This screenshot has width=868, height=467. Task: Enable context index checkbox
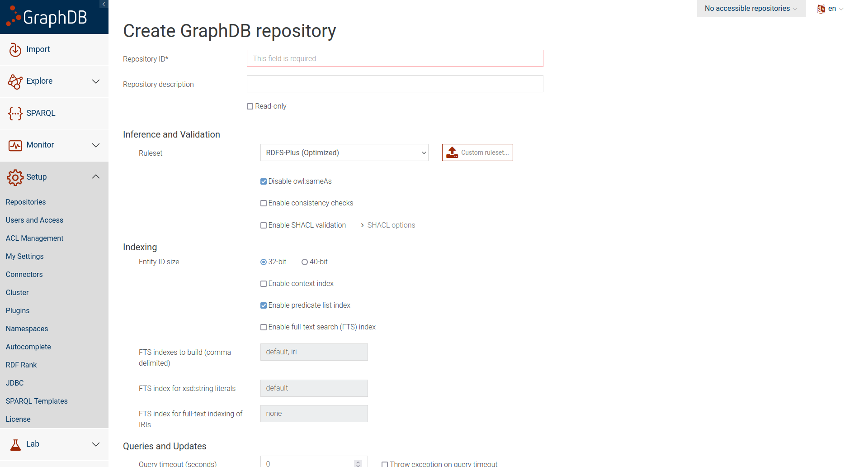[x=264, y=284]
